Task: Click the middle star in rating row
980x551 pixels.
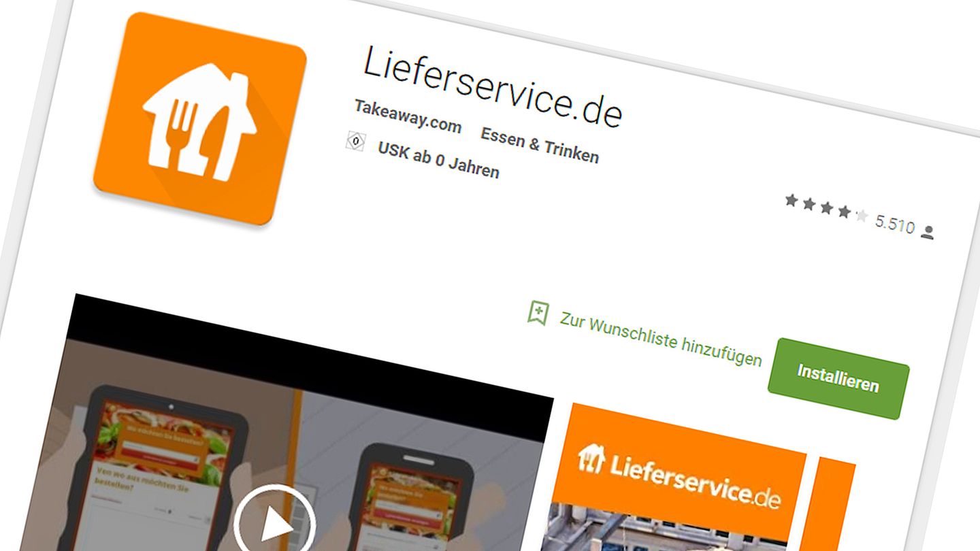Action: tap(826, 207)
